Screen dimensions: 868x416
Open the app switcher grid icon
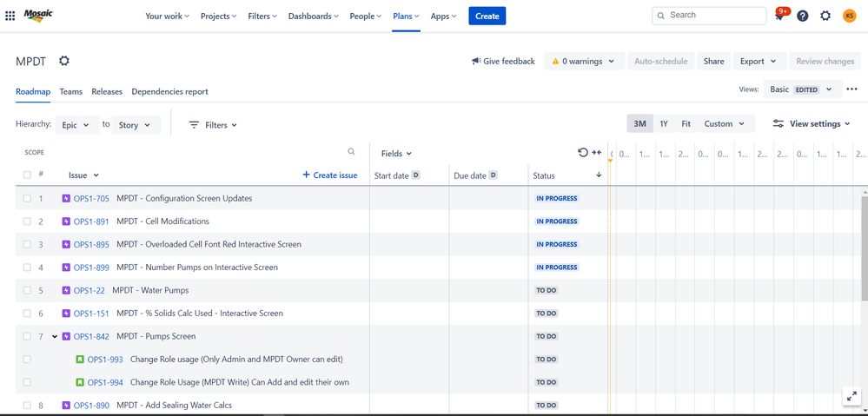point(10,16)
